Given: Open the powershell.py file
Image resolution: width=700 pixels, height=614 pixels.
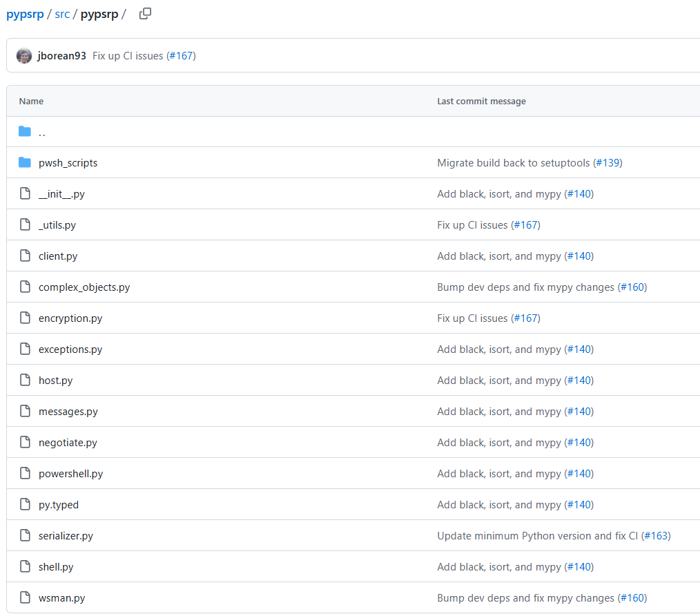Looking at the screenshot, I should click(70, 474).
